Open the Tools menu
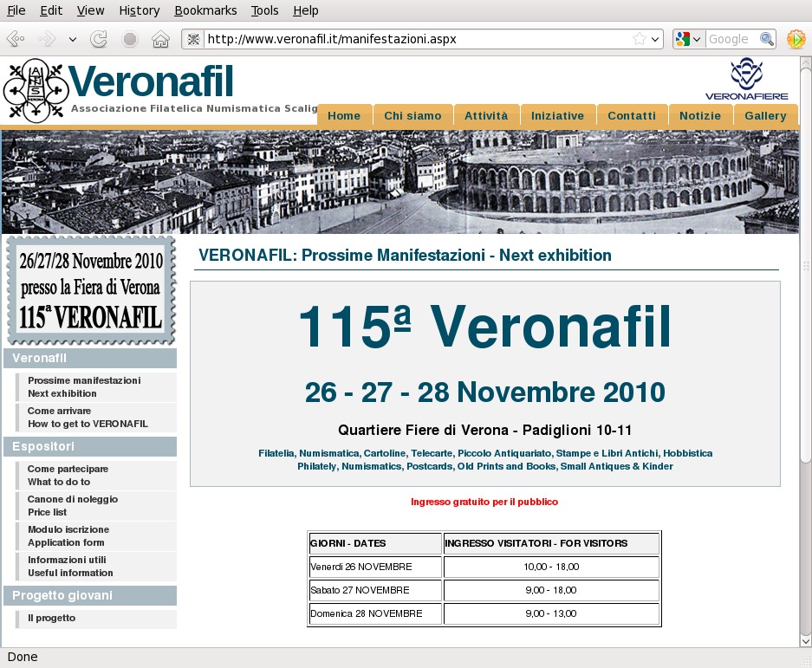The width and height of the screenshot is (812, 668). click(x=264, y=10)
